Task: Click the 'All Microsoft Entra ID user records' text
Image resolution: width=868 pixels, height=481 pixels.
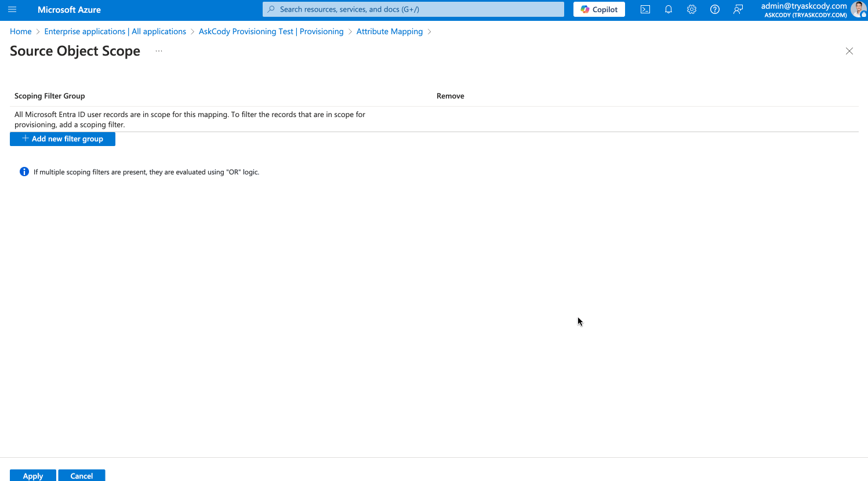Action: 190,119
